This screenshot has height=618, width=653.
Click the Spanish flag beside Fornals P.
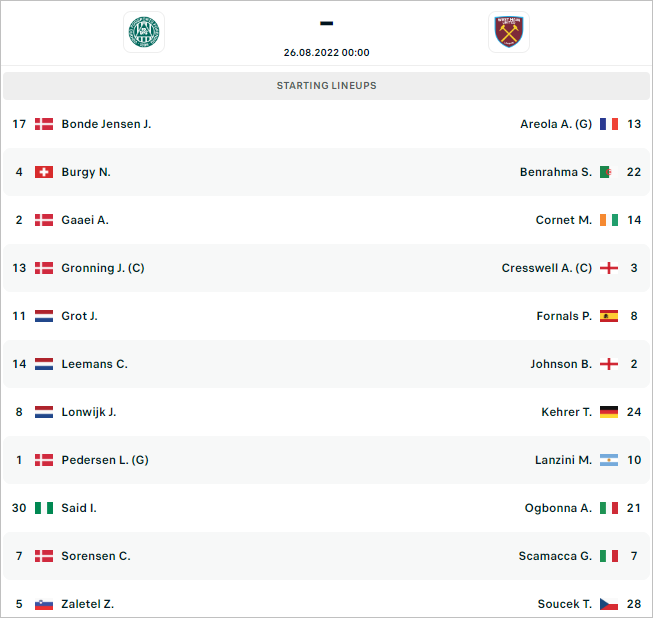coord(608,316)
